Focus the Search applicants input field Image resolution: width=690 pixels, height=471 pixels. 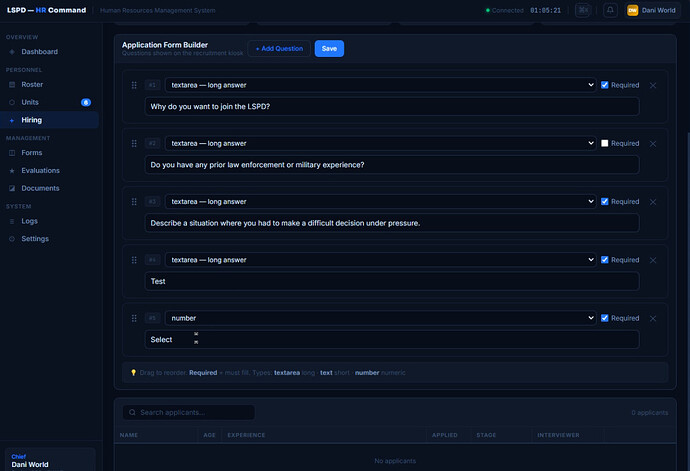[x=189, y=412]
